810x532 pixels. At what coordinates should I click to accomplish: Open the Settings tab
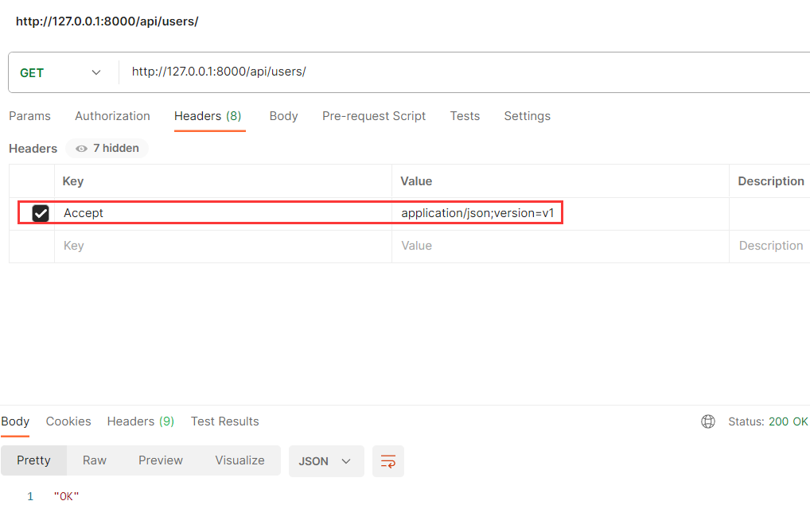[527, 116]
